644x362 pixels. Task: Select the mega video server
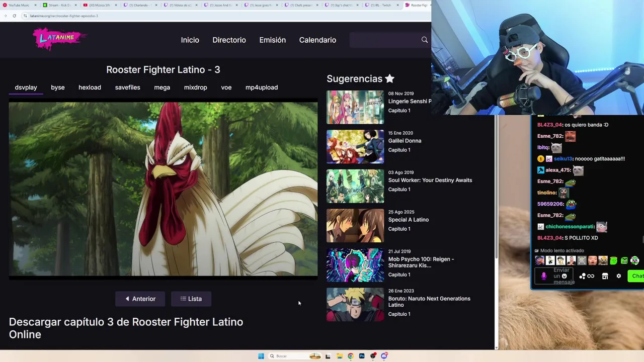tap(162, 87)
